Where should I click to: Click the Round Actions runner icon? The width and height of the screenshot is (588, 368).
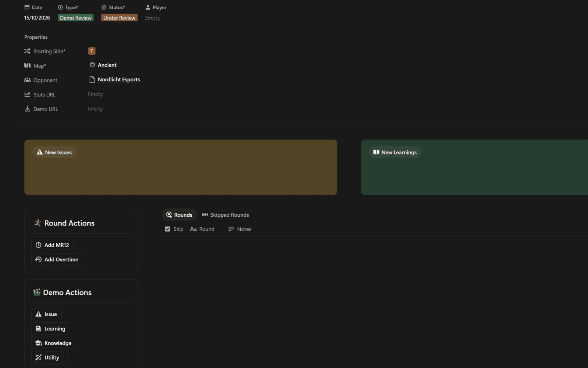pyautogui.click(x=37, y=223)
